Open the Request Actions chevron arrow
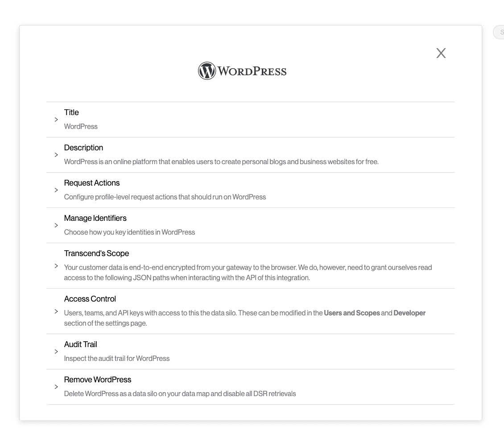The image size is (504, 447). point(56,190)
